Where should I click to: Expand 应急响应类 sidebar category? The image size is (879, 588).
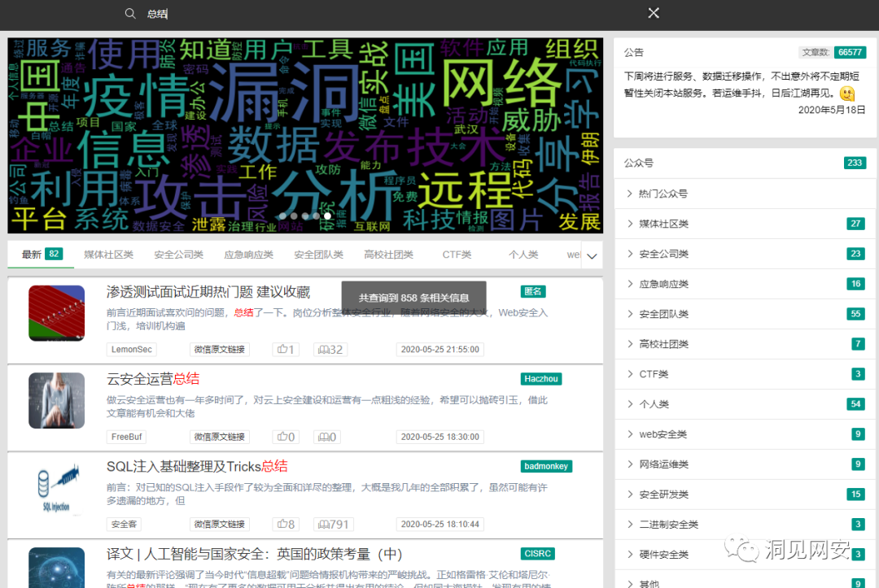745,284
